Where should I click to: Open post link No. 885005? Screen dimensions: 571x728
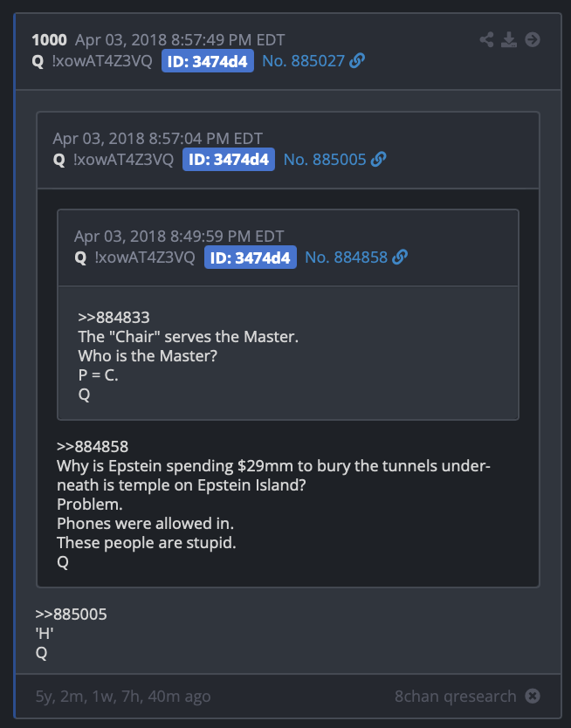click(325, 160)
